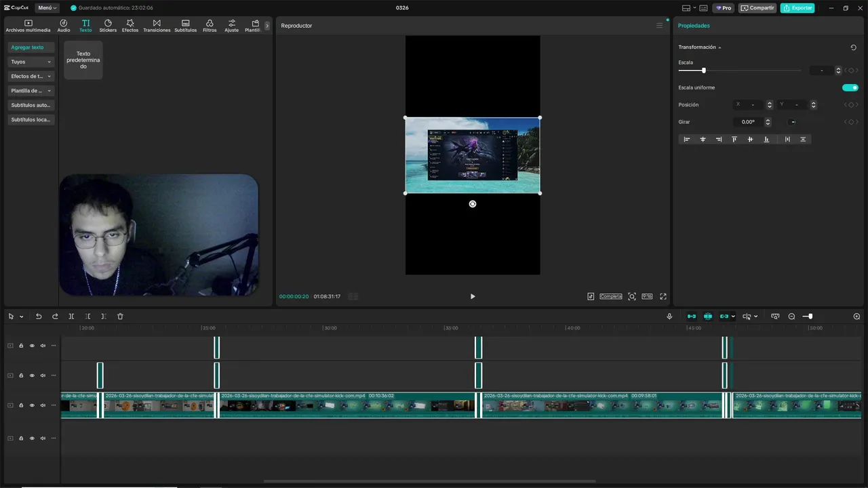
Task: Open the keyboard shortcuts icon
Action: pos(703,8)
